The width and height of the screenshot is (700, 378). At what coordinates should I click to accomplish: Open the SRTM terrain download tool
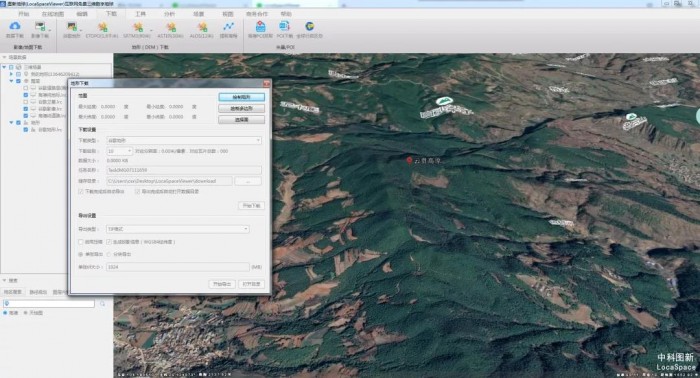(x=138, y=27)
